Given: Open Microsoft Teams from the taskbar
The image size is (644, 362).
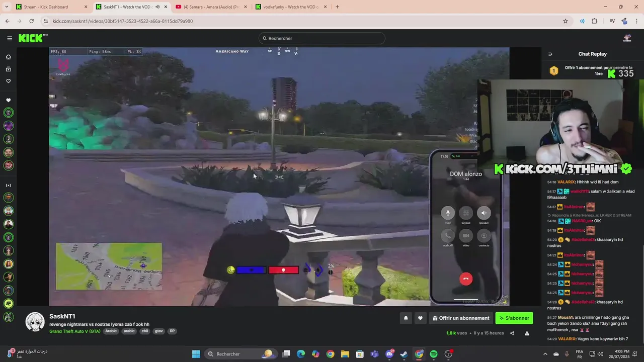Looking at the screenshot, I should 375,354.
